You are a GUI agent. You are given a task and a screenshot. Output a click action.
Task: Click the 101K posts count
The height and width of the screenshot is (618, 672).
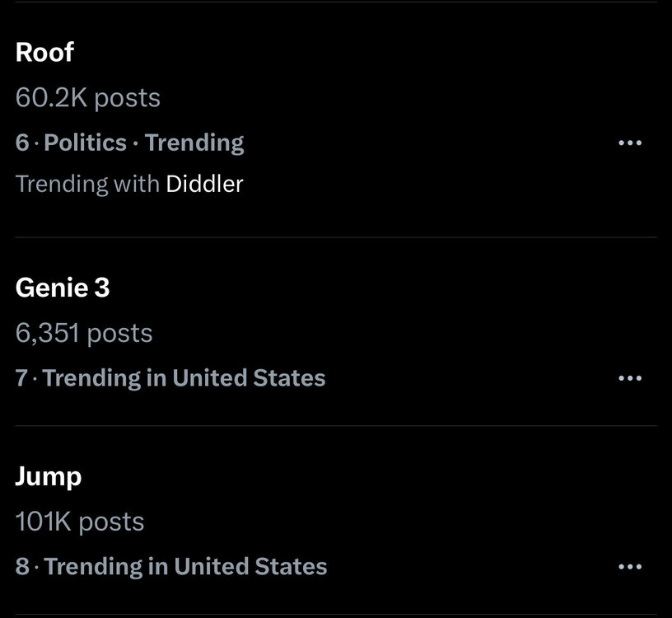pos(79,522)
